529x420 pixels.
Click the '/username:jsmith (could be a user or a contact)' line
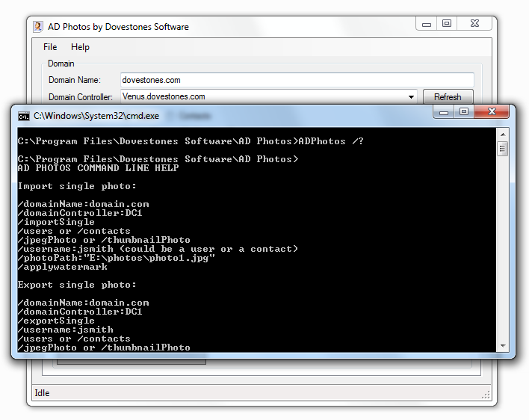(x=158, y=249)
